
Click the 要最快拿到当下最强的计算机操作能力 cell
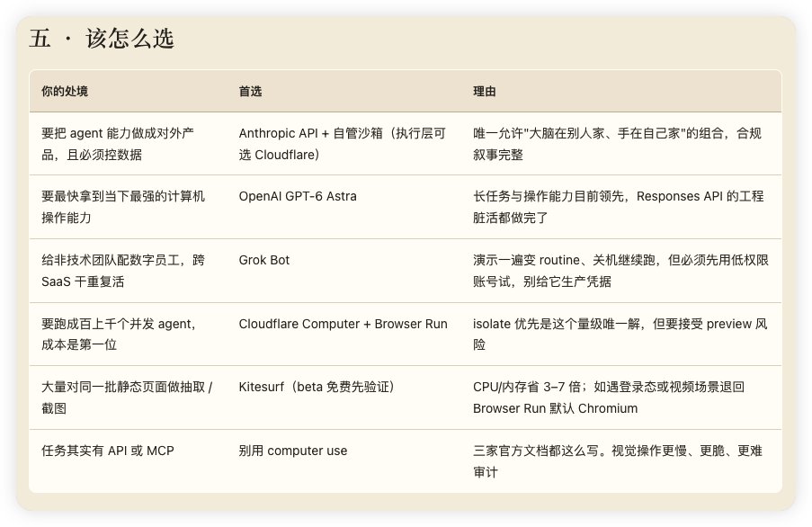123,207
